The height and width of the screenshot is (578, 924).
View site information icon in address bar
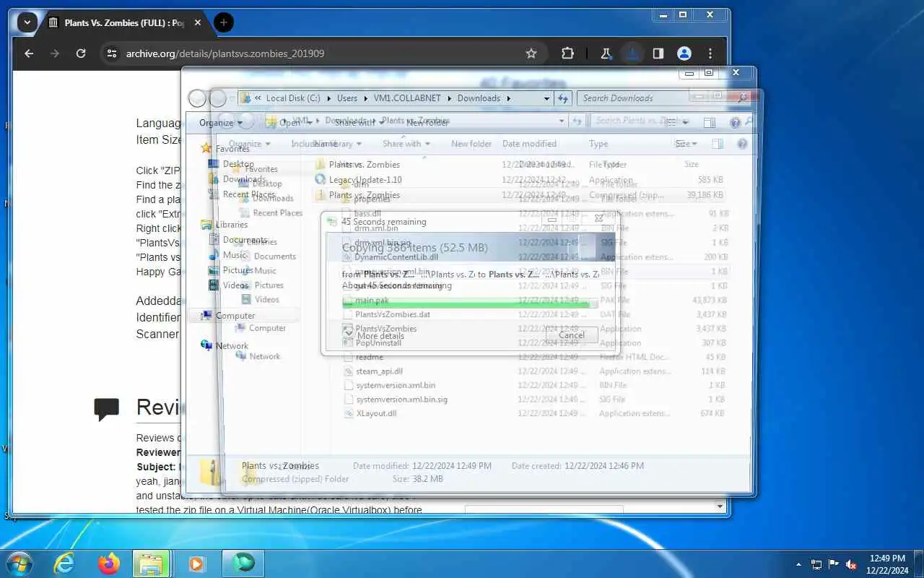(x=110, y=53)
